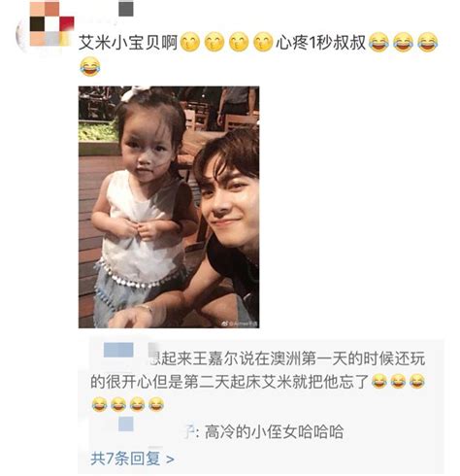Click the comment text "心疼1秒叔叔"
The image size is (460, 476).
(320, 43)
